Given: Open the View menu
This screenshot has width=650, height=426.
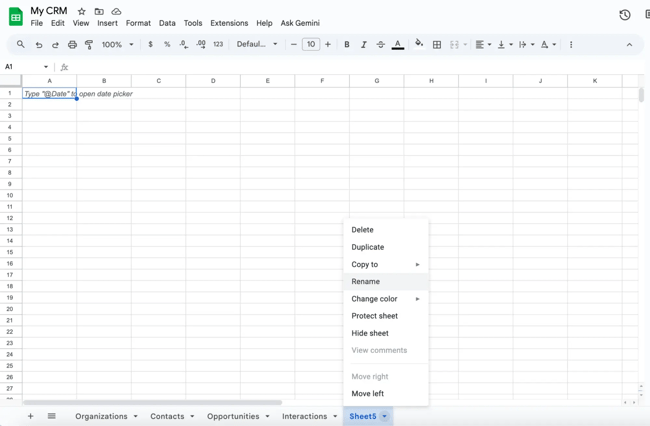Looking at the screenshot, I should pos(81,23).
